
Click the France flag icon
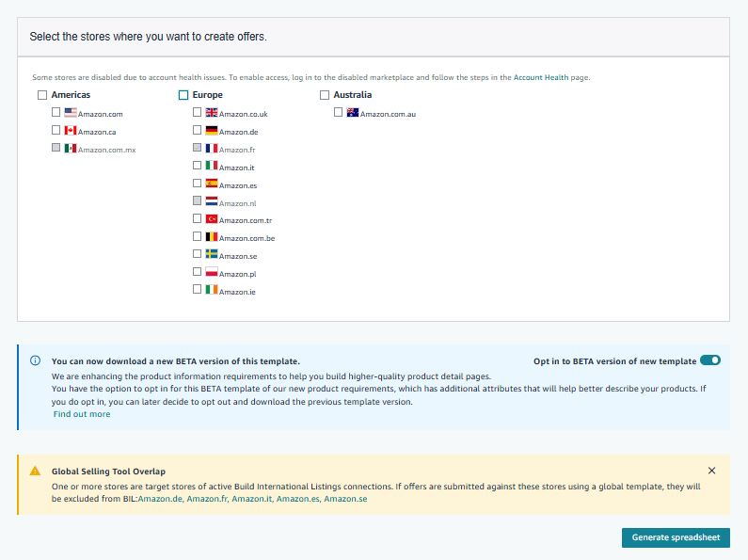212,149
